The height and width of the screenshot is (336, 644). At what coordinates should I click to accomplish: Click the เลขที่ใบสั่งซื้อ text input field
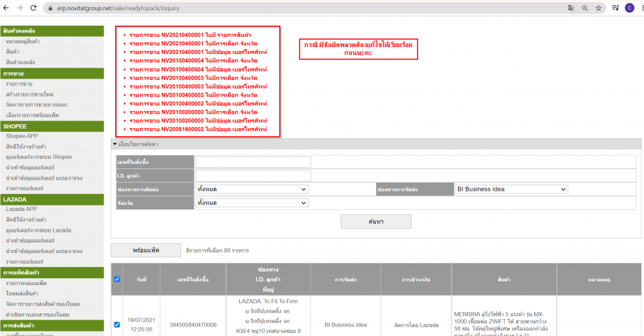[x=253, y=162]
